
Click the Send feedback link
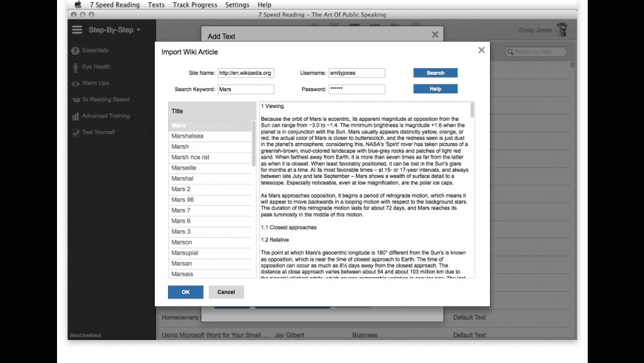click(86, 335)
